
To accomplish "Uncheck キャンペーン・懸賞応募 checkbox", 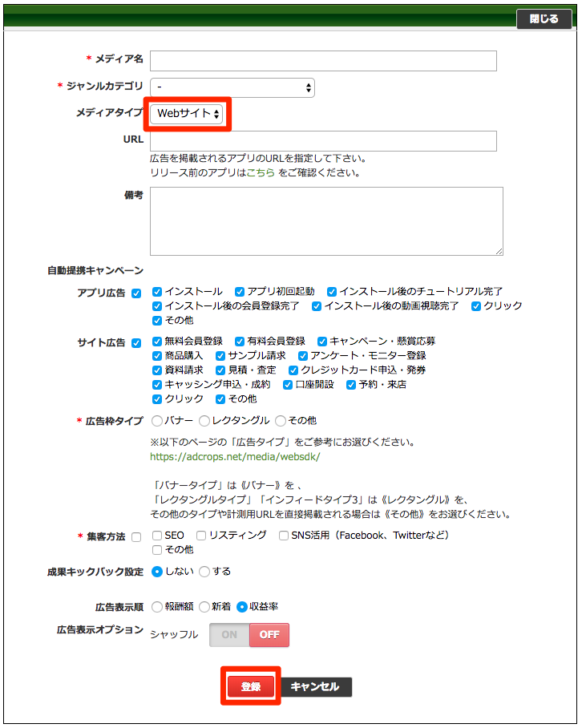I will coord(322,342).
